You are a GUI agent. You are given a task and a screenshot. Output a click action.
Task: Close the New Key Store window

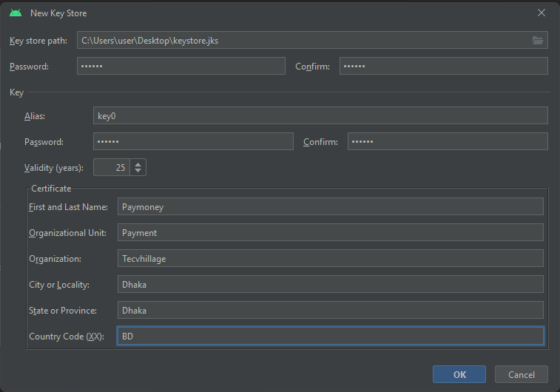[542, 13]
